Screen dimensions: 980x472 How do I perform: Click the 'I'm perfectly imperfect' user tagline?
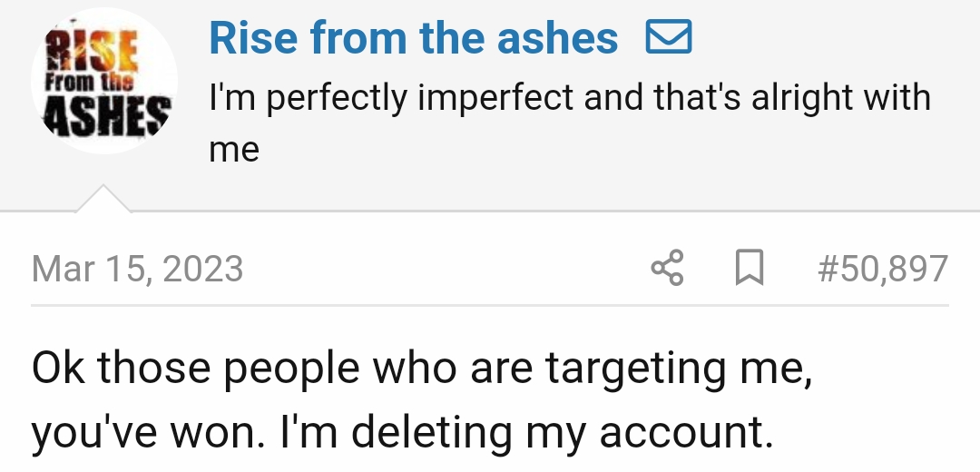(x=570, y=96)
